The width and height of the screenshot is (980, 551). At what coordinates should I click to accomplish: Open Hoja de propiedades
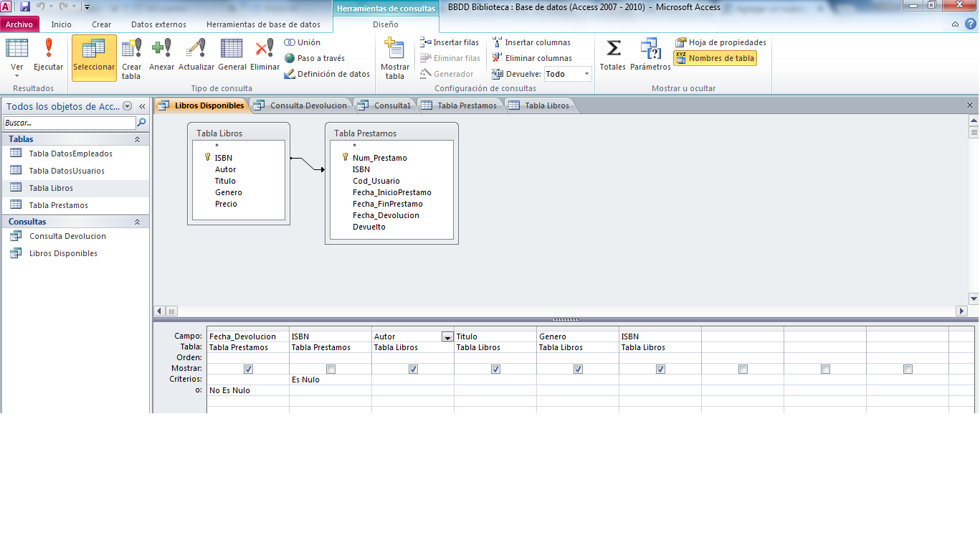(720, 42)
